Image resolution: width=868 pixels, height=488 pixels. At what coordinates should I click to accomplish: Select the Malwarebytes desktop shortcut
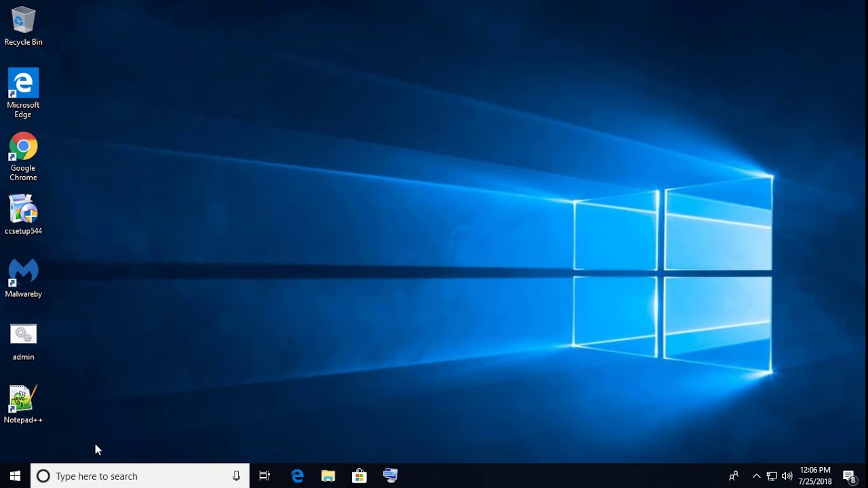tap(23, 277)
